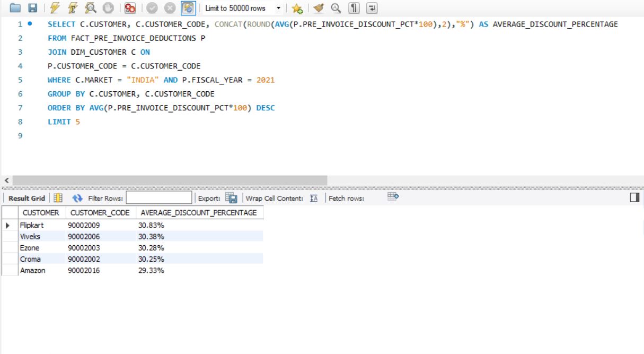Click the beautify script wand icon
644x354 pixels.
click(319, 7)
